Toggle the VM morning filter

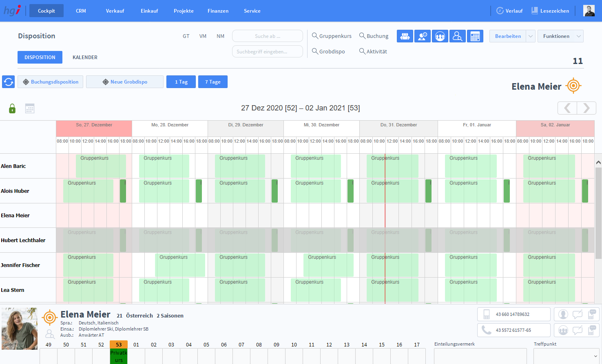pyautogui.click(x=203, y=36)
